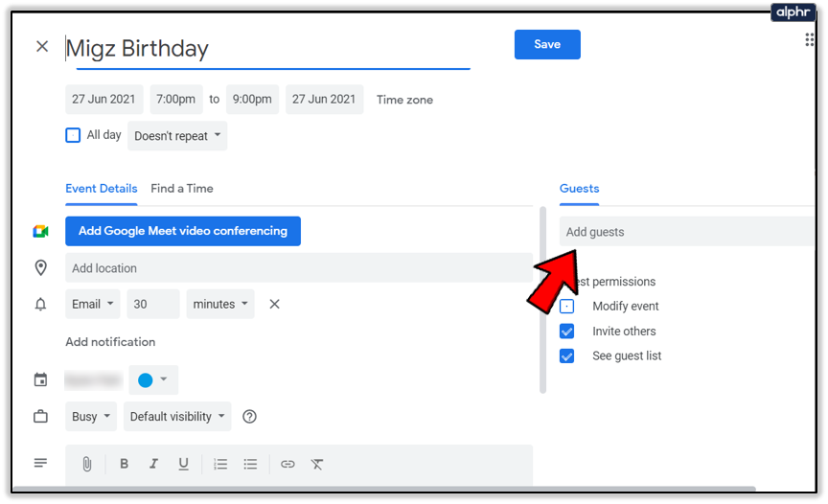This screenshot has width=828, height=504.
Task: Switch to the Find a Time tab
Action: [182, 189]
